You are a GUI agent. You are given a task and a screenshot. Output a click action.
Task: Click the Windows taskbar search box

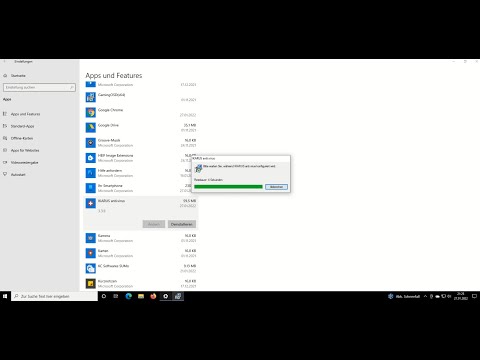[x=54, y=296]
